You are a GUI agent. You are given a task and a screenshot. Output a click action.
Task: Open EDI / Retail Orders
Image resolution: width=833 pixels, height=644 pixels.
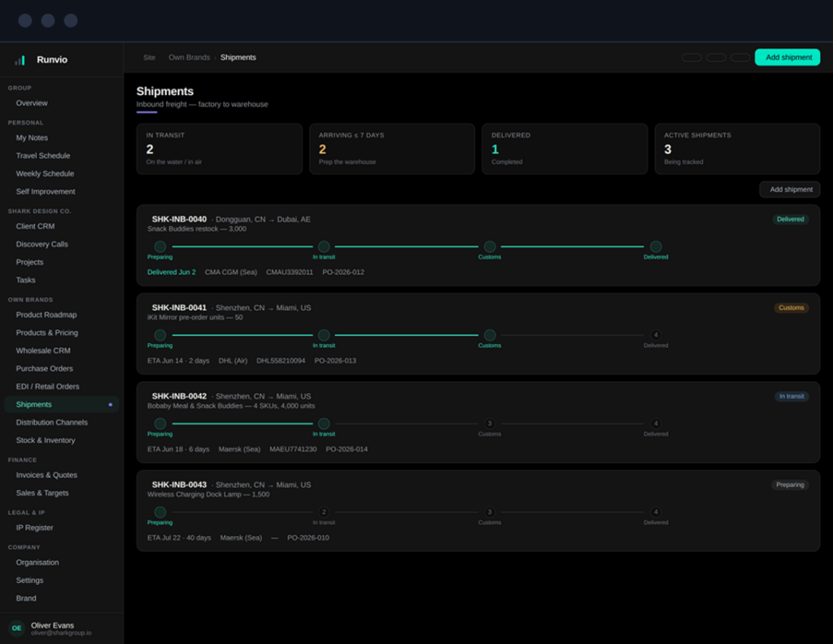47,386
